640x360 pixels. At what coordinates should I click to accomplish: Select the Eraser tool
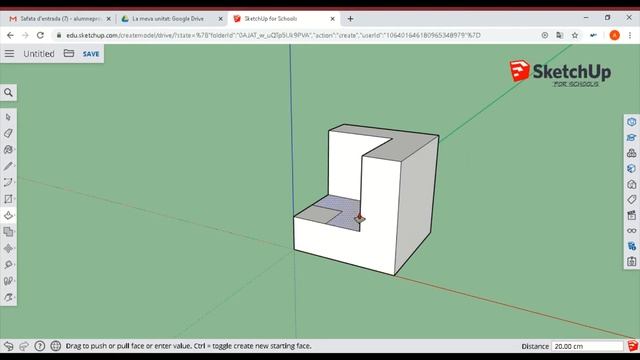[x=8, y=133]
